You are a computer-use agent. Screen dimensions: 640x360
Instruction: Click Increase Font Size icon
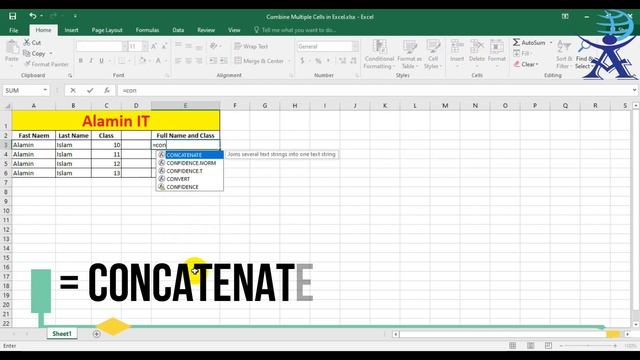tap(154, 47)
